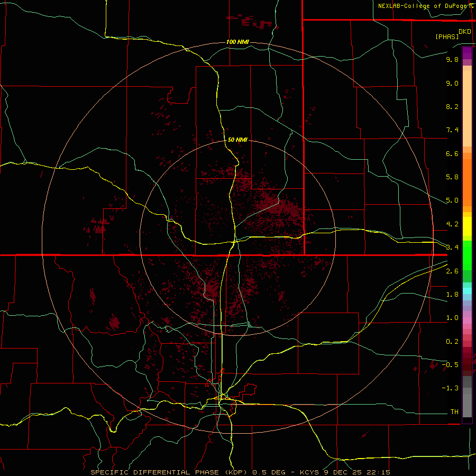Pick the pink band of the color bar
Image resolution: width=476 pixels, height=476 pixels.
pyautogui.click(x=467, y=321)
